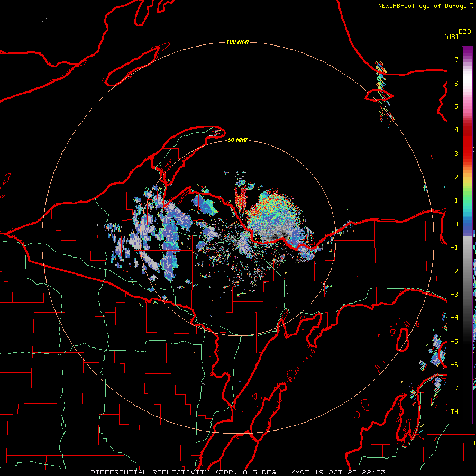Click the 0 dB value on color scale
Screen dimensions: 476x476
(x=456, y=224)
